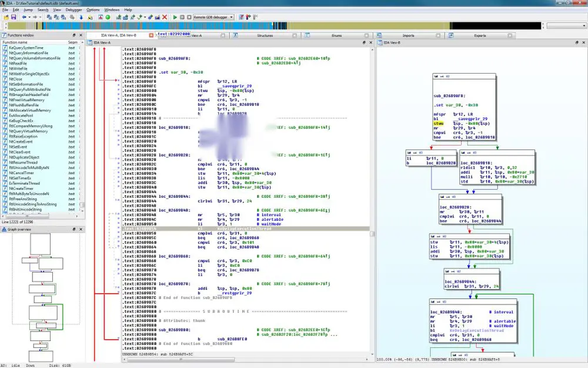This screenshot has width=588, height=368.
Task: Click the blue down-arrow toolbar icon
Action: [81, 17]
